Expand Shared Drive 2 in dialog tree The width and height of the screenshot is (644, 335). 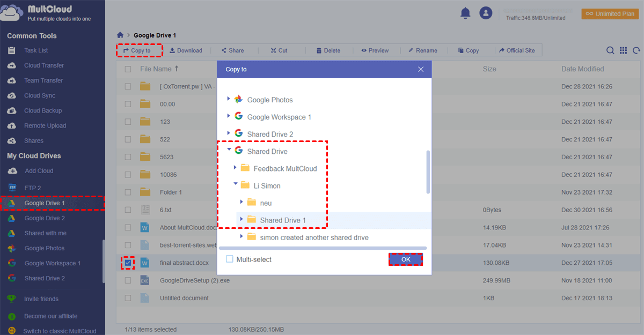[229, 133]
